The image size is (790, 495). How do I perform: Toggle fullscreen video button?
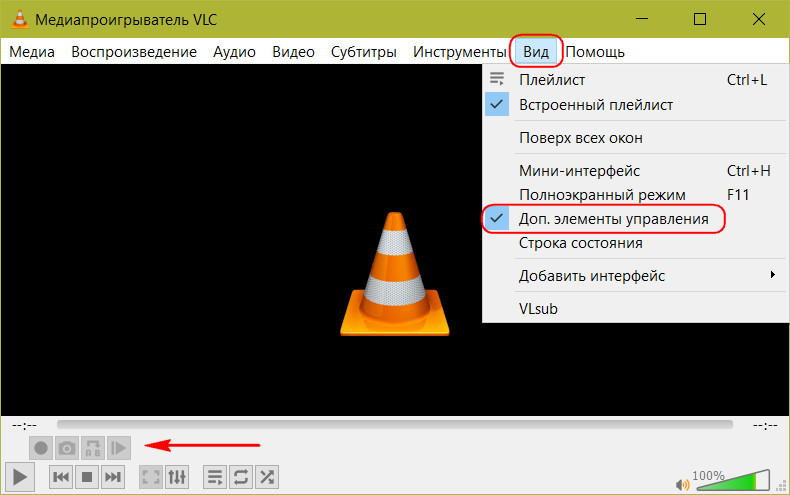tap(151, 476)
